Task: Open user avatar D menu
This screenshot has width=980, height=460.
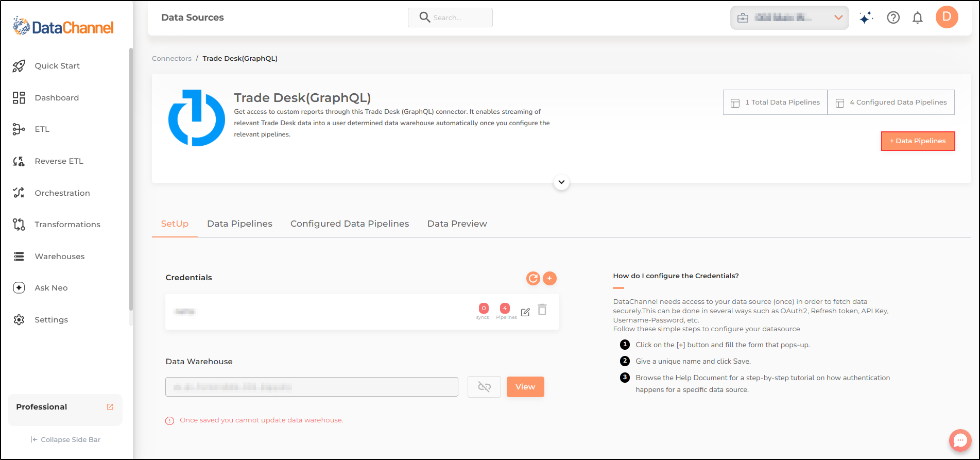Action: click(947, 17)
